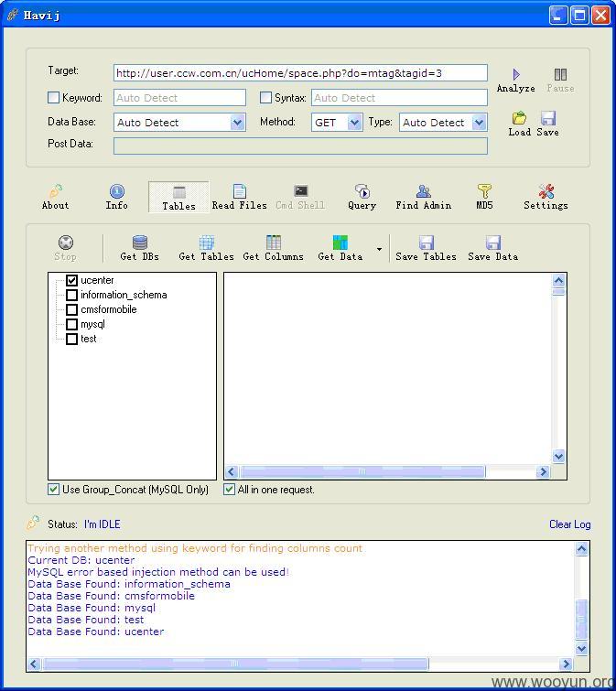Open the Info section icon
Viewport: 616px width, 691px height.
[x=117, y=190]
